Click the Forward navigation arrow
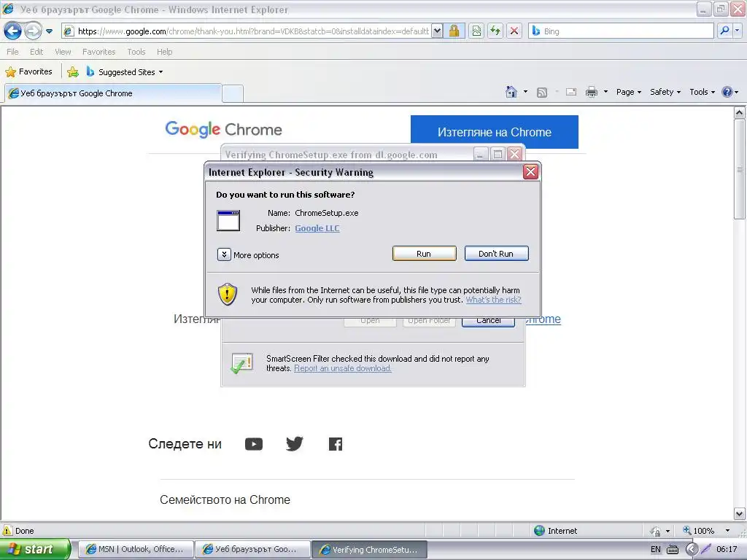Image resolution: width=747 pixels, height=560 pixels. coord(33,31)
